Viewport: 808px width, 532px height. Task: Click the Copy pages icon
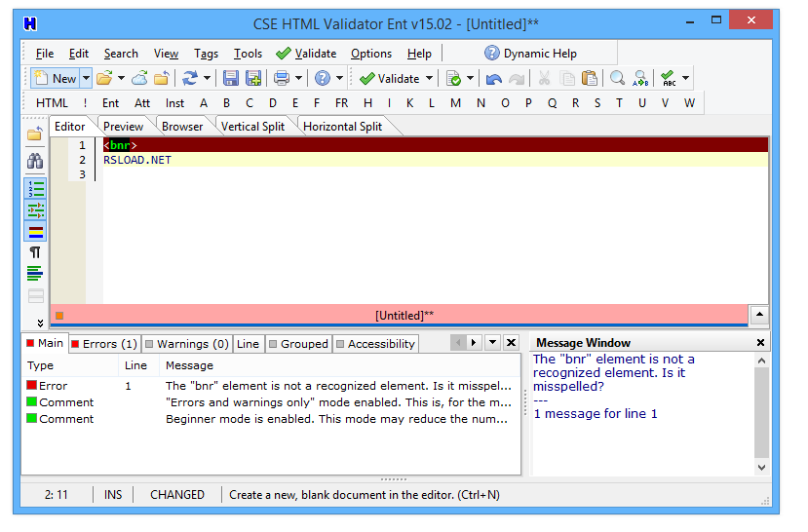coord(567,79)
